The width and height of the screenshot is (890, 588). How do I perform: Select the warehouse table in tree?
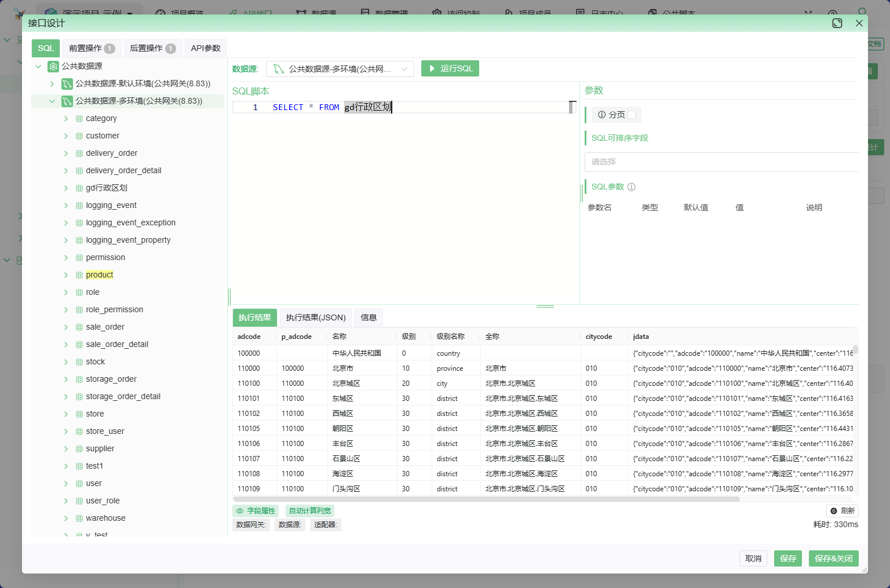click(x=105, y=518)
